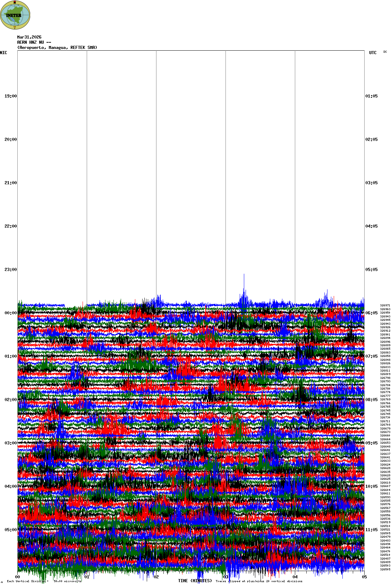Screen dimensions: 392x586
Task: Select the 19:00 local time label
Action: click(x=10, y=96)
